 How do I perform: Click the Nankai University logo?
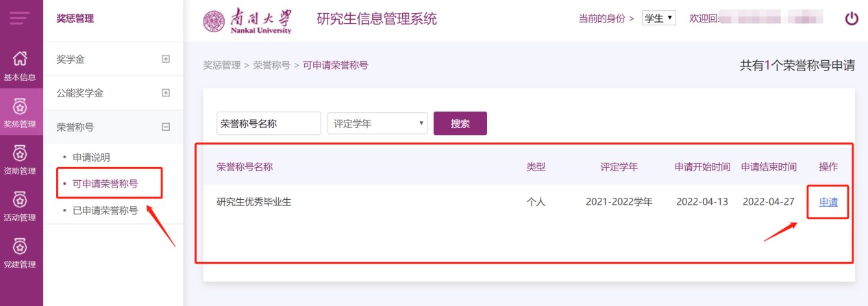(x=248, y=20)
